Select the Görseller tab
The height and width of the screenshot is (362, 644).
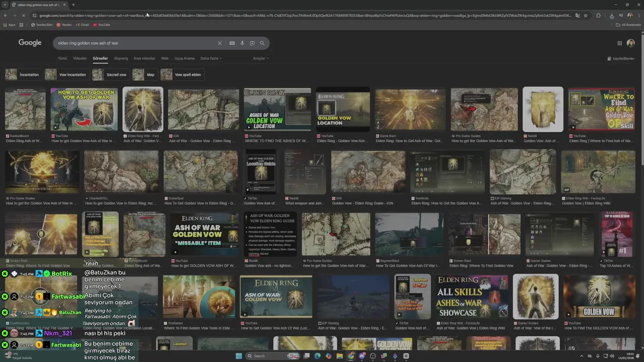pyautogui.click(x=100, y=58)
